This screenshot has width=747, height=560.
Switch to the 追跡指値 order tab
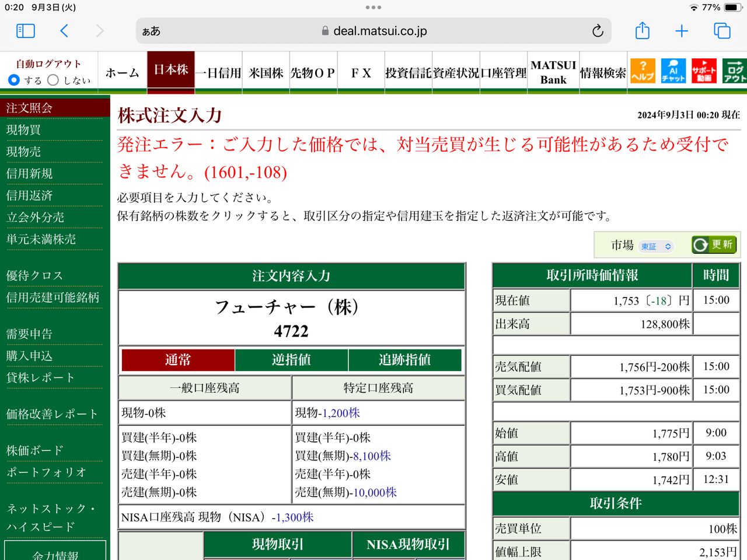(405, 360)
